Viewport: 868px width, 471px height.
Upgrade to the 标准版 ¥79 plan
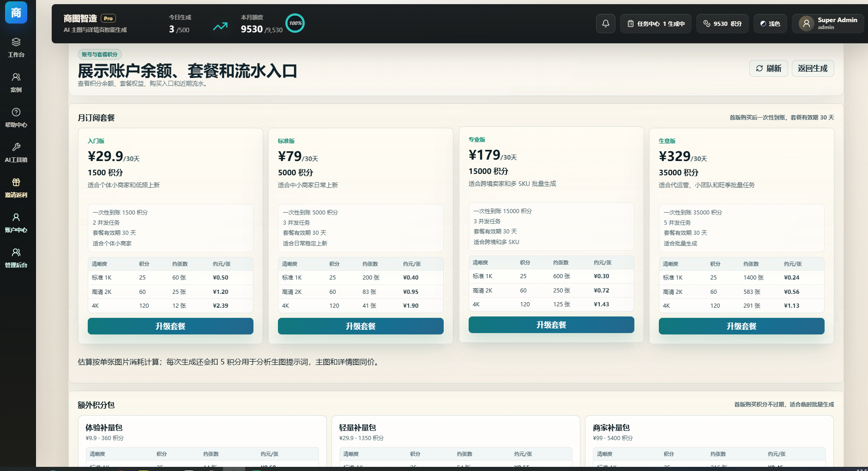(x=361, y=326)
